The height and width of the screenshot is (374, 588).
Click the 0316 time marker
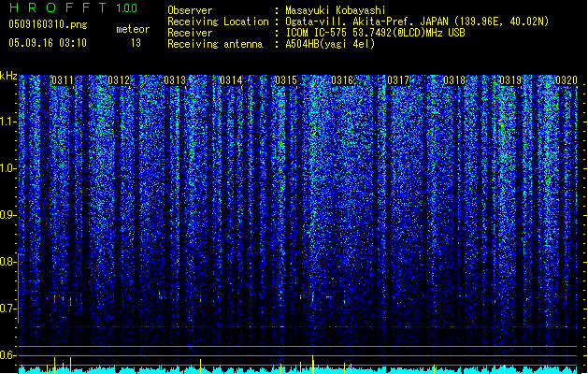coord(342,80)
